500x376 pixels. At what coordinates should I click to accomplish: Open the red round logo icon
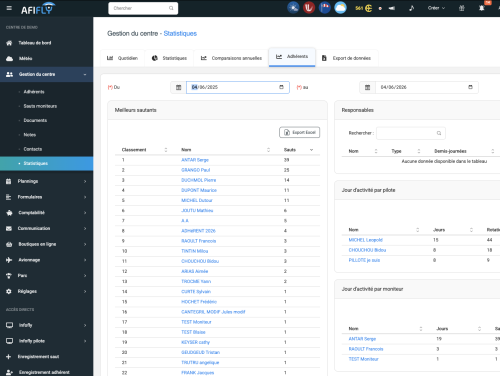[x=309, y=8]
